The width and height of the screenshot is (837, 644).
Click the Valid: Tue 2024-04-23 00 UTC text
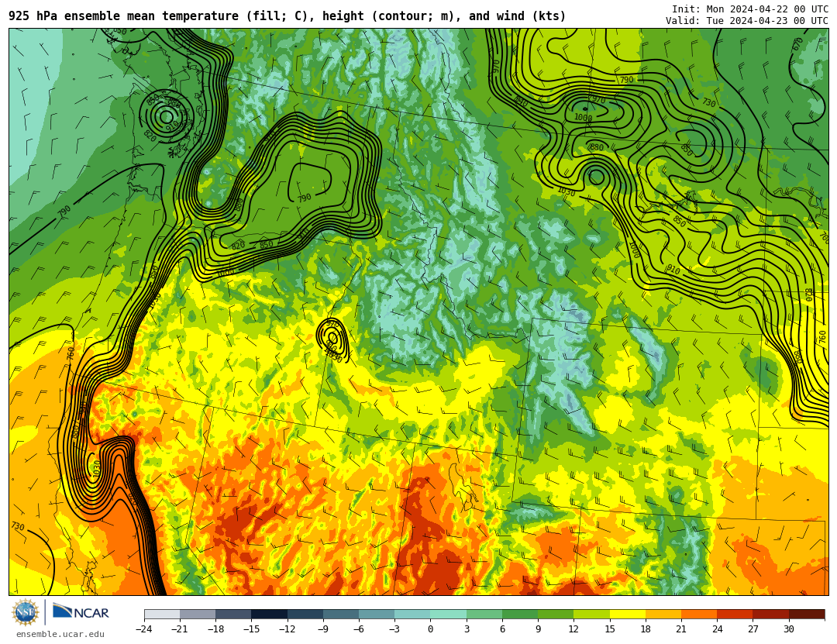coord(746,21)
